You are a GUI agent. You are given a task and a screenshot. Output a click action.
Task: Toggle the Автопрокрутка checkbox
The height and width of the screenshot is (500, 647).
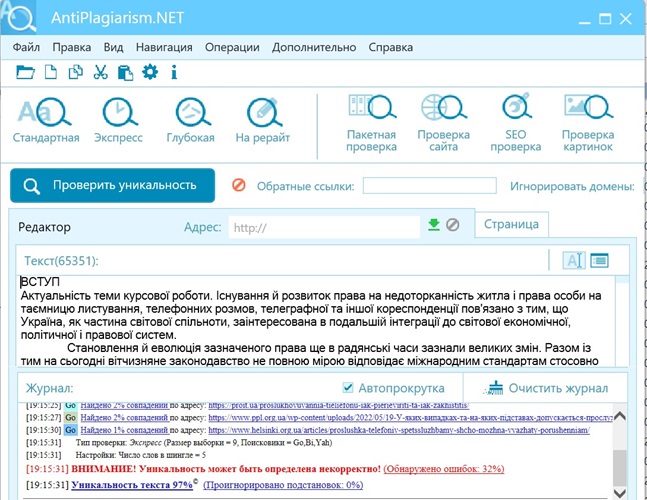click(348, 387)
